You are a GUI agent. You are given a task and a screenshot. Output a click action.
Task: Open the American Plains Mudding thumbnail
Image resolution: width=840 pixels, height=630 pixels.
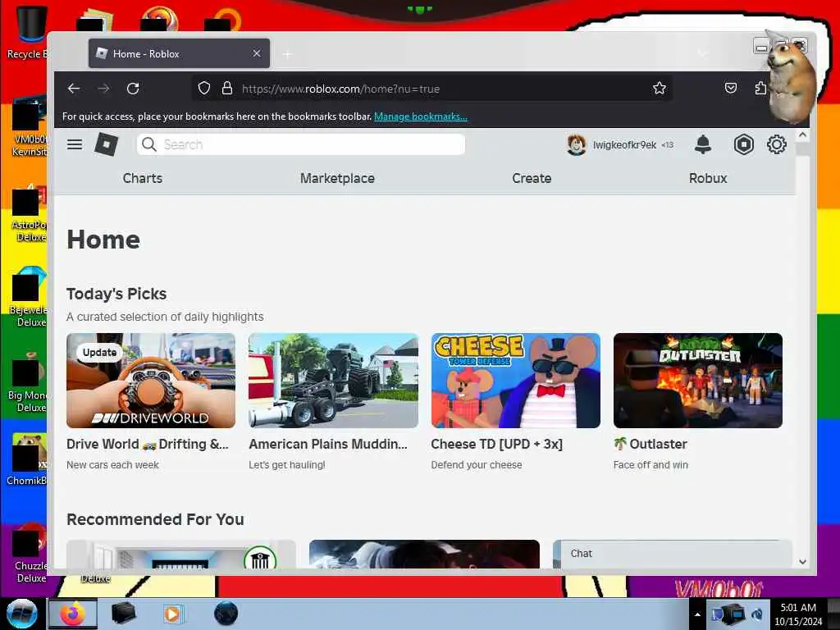[x=333, y=381]
